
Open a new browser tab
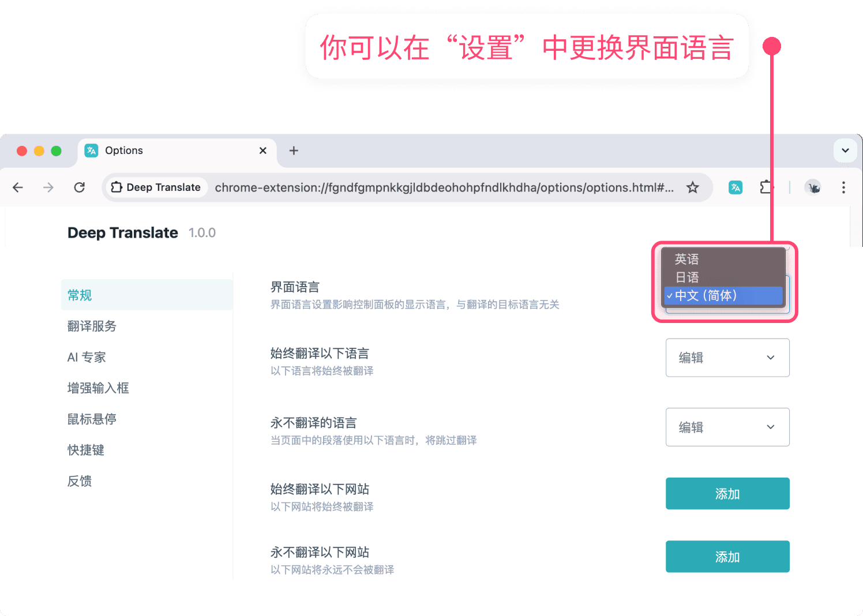tap(294, 151)
